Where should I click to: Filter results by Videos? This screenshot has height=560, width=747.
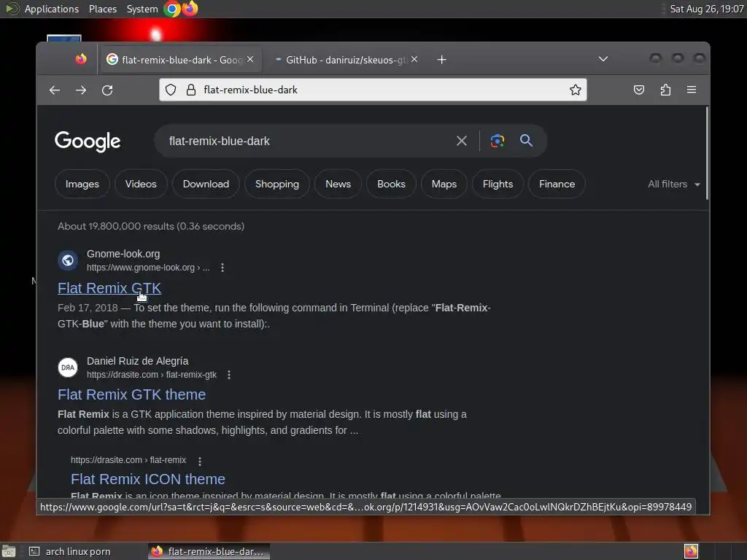click(x=141, y=184)
